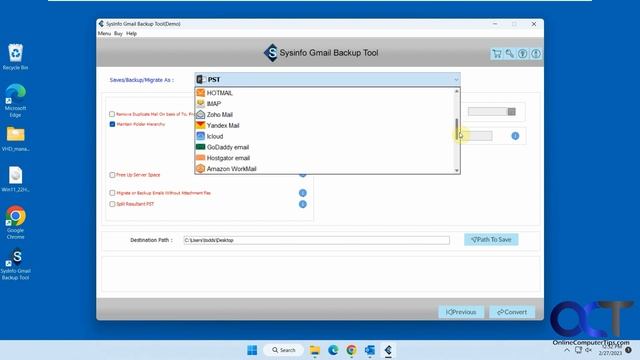
Task: Click the dropdown list scrollbar thumb
Action: (457, 129)
